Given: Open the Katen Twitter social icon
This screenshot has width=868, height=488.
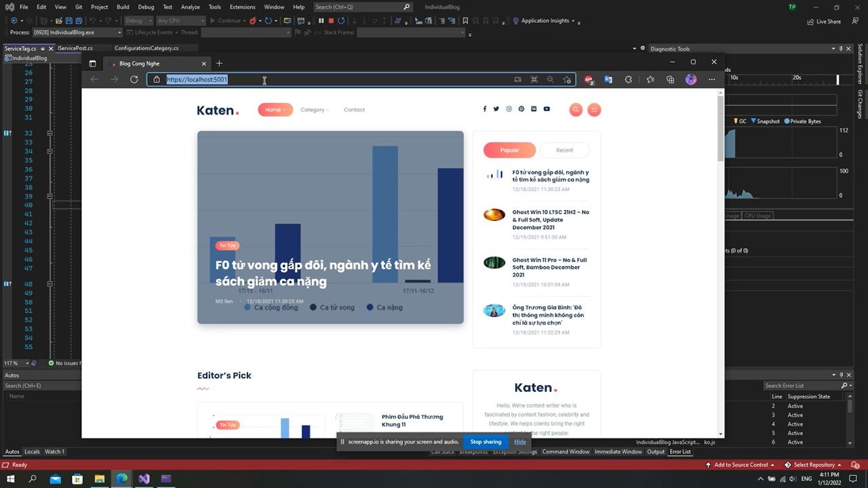Looking at the screenshot, I should pos(496,109).
